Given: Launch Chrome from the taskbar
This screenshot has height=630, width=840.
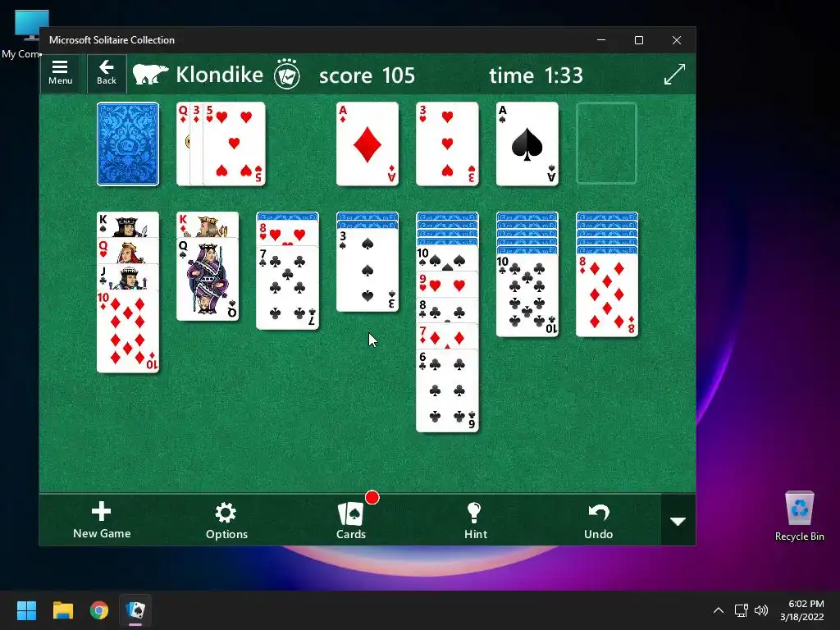Looking at the screenshot, I should tap(99, 610).
